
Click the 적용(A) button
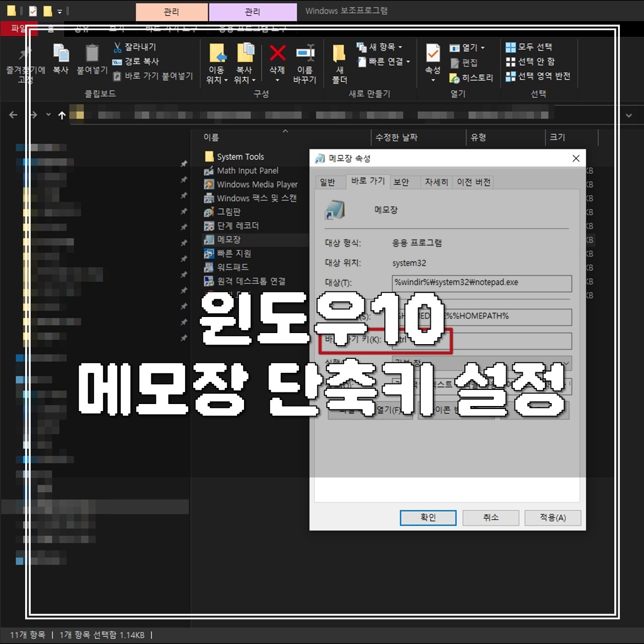(553, 518)
